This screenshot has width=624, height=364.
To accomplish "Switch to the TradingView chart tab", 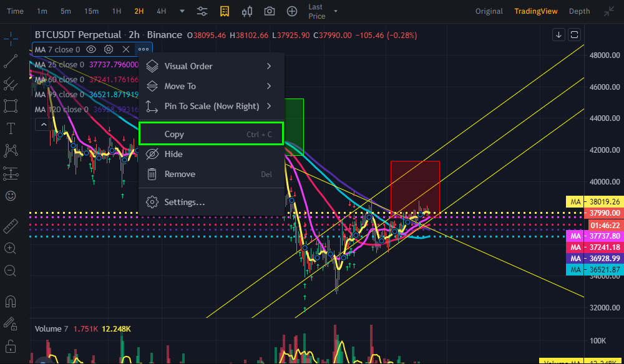I will (x=535, y=11).
